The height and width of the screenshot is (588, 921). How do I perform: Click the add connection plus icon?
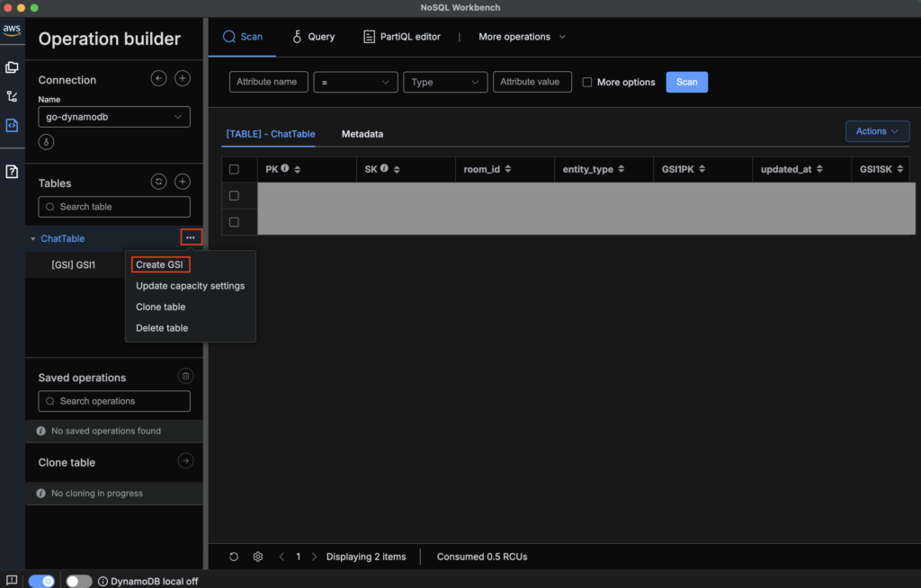point(182,78)
